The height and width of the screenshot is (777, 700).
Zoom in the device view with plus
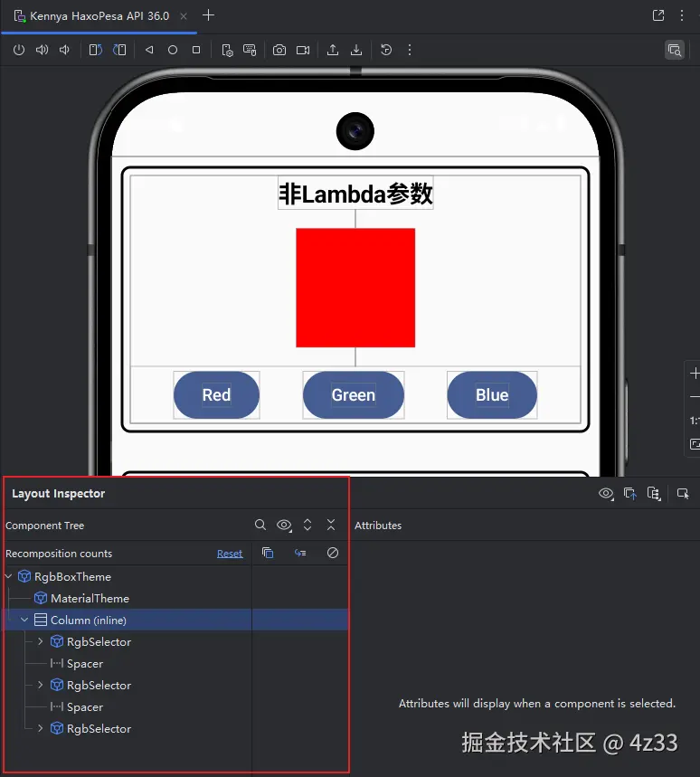695,374
